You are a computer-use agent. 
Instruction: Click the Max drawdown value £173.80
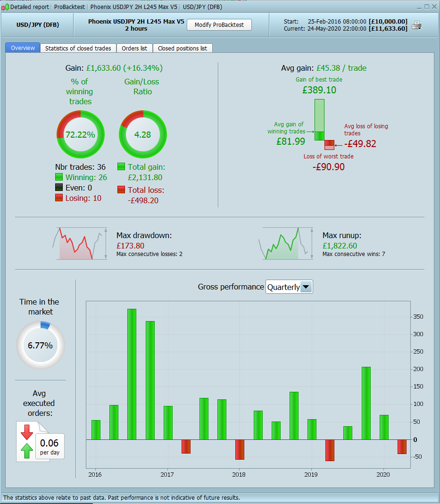130,246
